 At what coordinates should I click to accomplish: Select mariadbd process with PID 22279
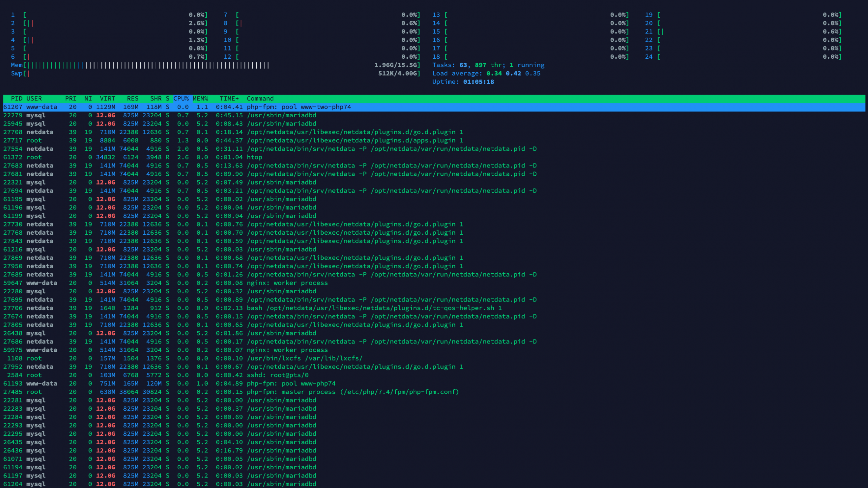click(281, 115)
